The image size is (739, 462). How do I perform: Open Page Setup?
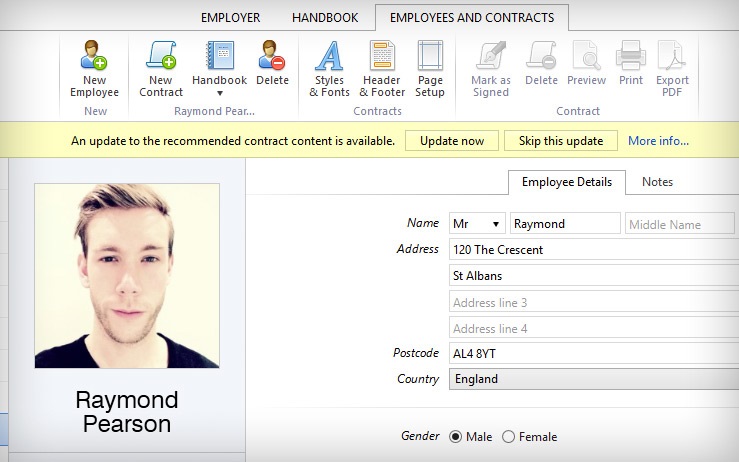click(429, 69)
